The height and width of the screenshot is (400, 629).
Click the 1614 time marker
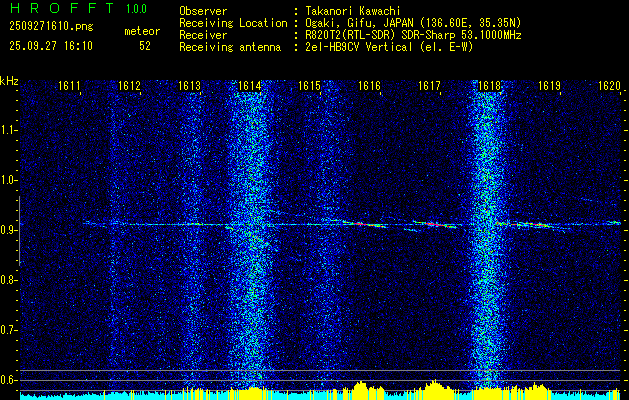coord(250,87)
